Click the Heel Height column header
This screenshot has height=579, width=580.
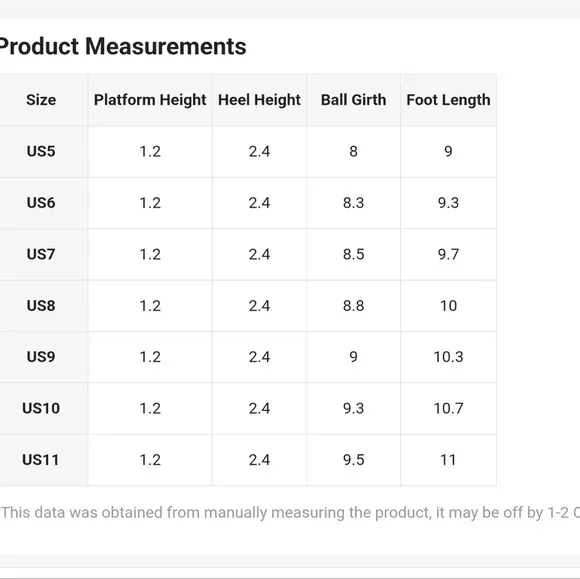[x=259, y=100]
